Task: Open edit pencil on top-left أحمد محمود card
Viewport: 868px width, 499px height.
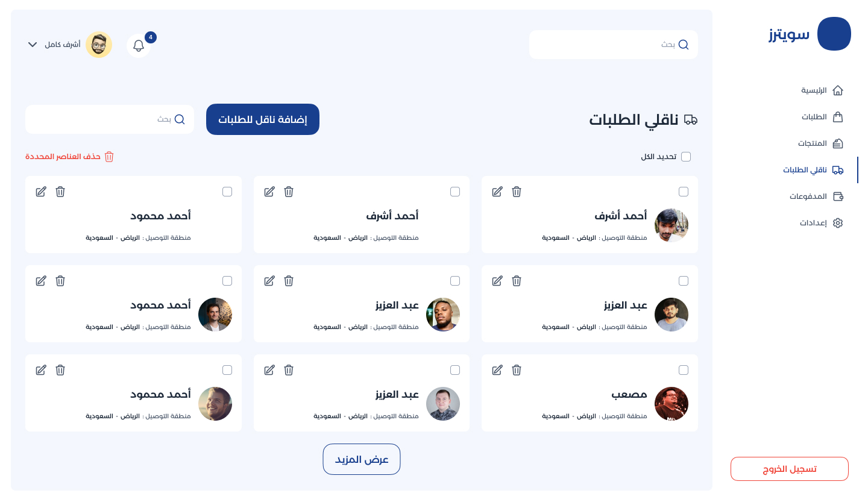Action: [41, 192]
